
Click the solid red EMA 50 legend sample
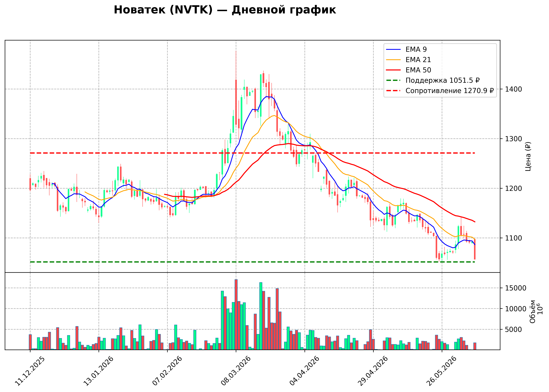(x=393, y=70)
